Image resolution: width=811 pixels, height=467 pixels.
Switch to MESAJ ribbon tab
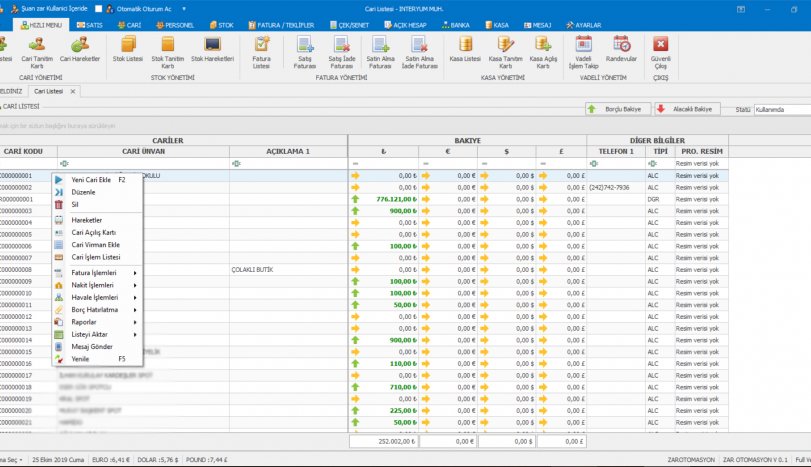coord(537,25)
